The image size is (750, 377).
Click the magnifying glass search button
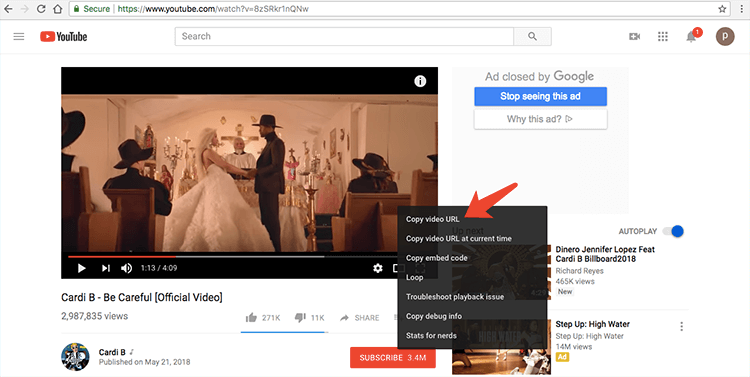pyautogui.click(x=532, y=36)
